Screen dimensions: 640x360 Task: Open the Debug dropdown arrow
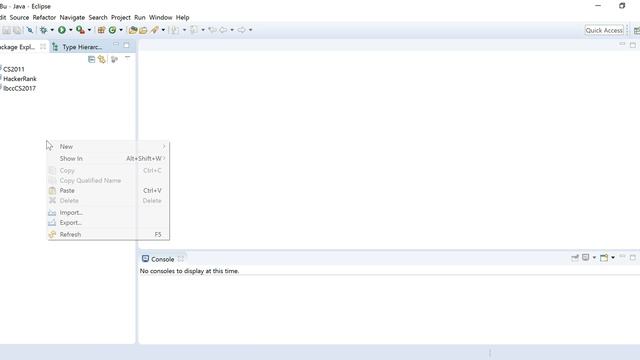[52, 30]
